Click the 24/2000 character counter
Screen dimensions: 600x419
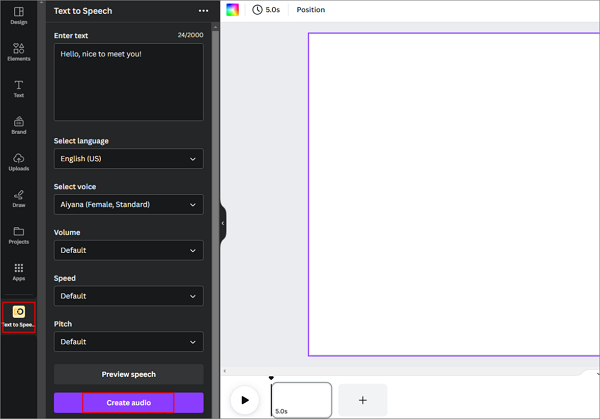point(191,35)
